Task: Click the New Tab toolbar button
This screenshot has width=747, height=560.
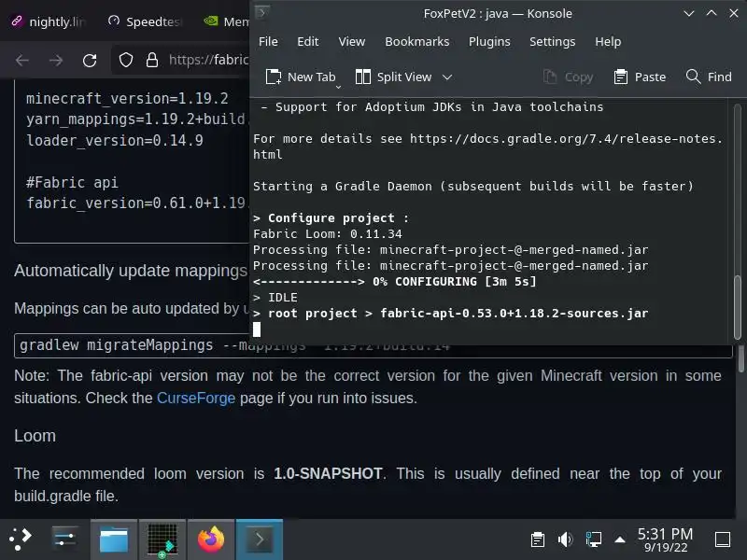Action: click(x=301, y=77)
